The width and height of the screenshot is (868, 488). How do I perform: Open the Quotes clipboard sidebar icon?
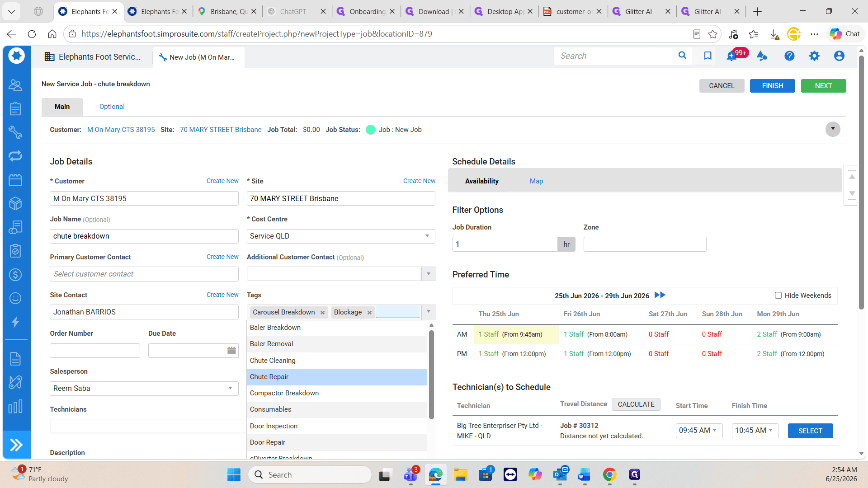click(15, 108)
